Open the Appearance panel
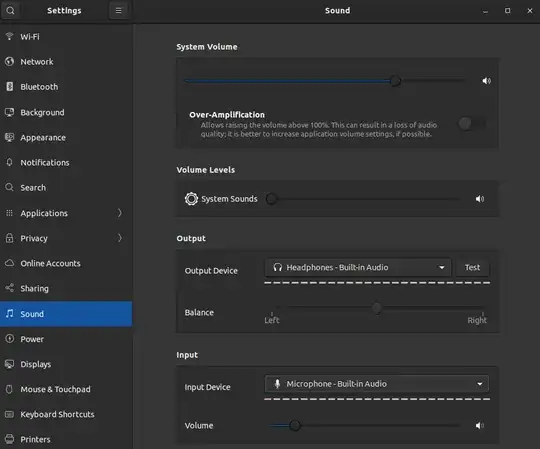Viewport: 540px width, 449px height. (66, 137)
